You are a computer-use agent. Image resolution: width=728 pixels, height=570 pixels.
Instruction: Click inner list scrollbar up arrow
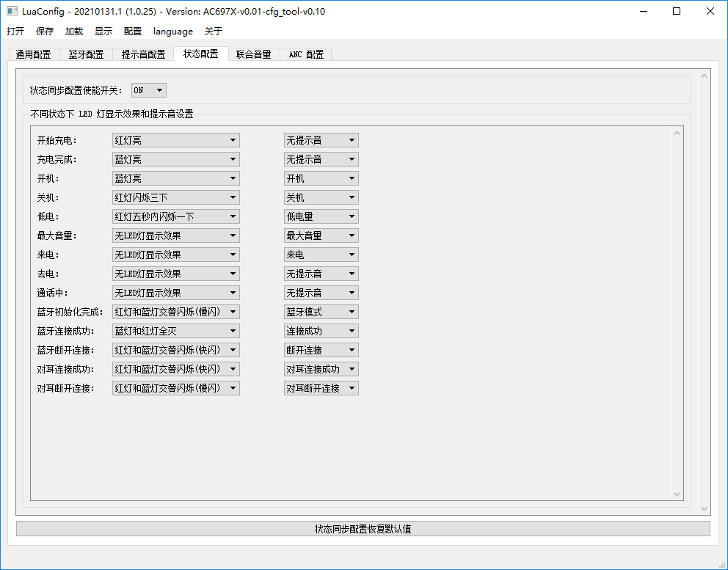point(677,134)
